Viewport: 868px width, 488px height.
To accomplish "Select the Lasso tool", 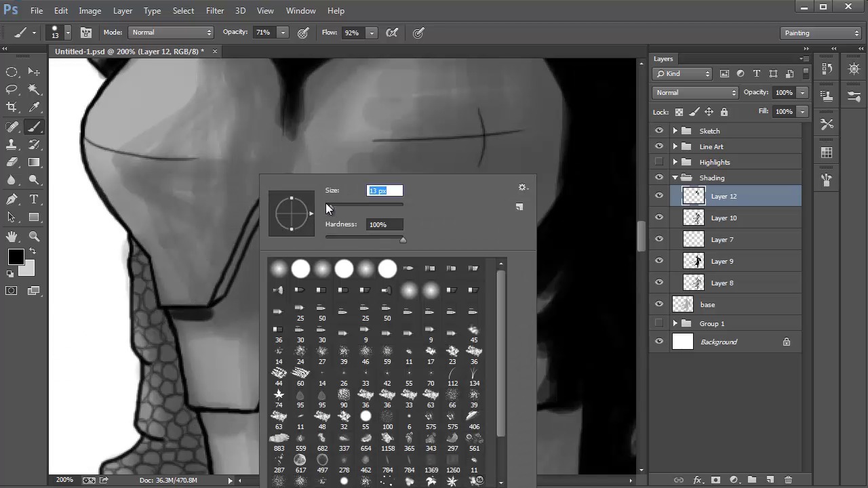I will click(12, 89).
